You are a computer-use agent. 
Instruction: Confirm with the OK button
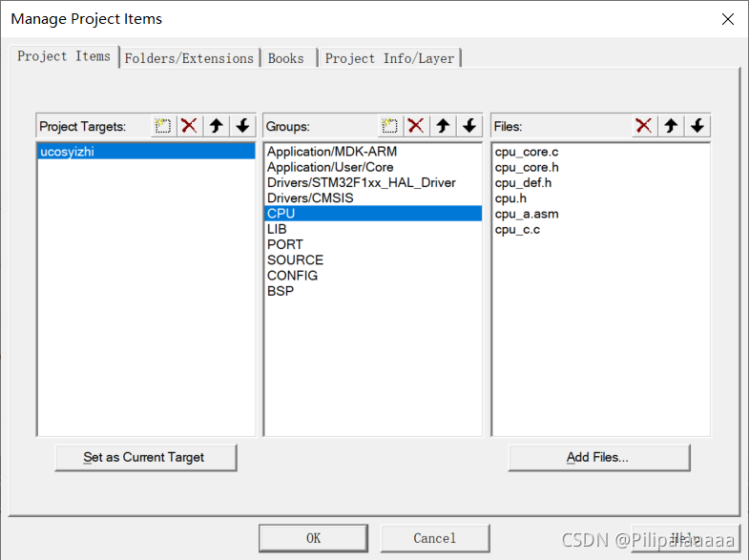click(x=313, y=538)
